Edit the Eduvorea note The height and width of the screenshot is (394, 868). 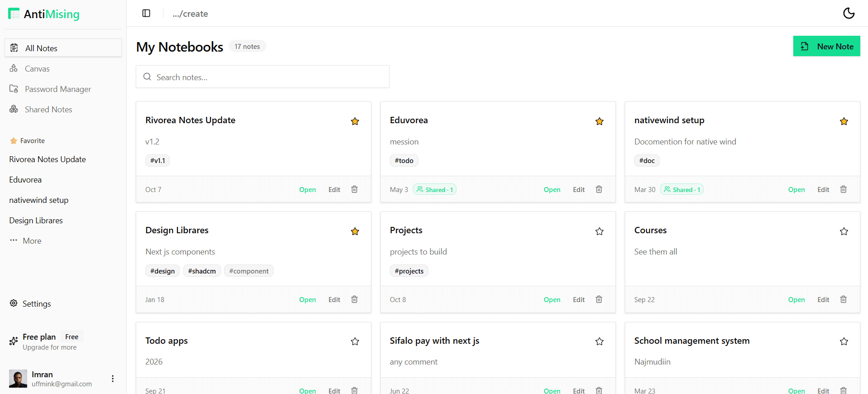tap(579, 190)
